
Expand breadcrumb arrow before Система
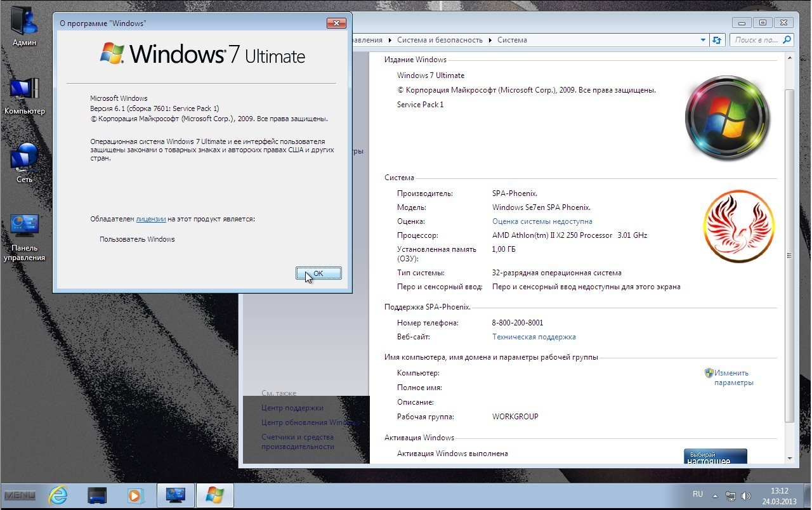(490, 40)
